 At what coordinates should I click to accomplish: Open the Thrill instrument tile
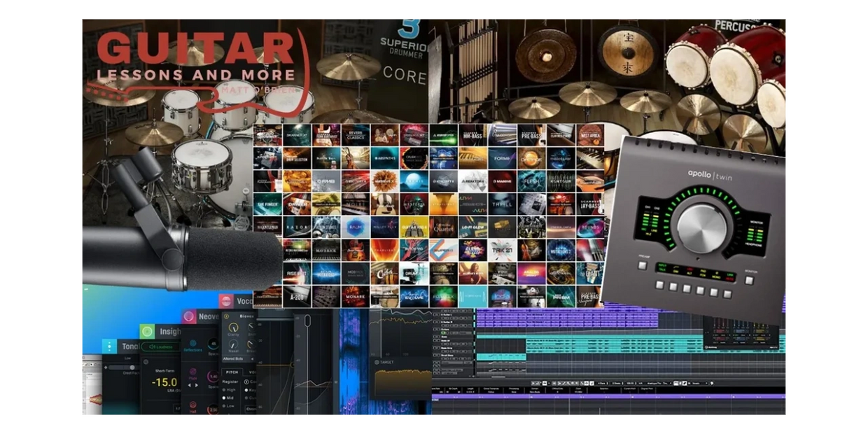tap(503, 204)
